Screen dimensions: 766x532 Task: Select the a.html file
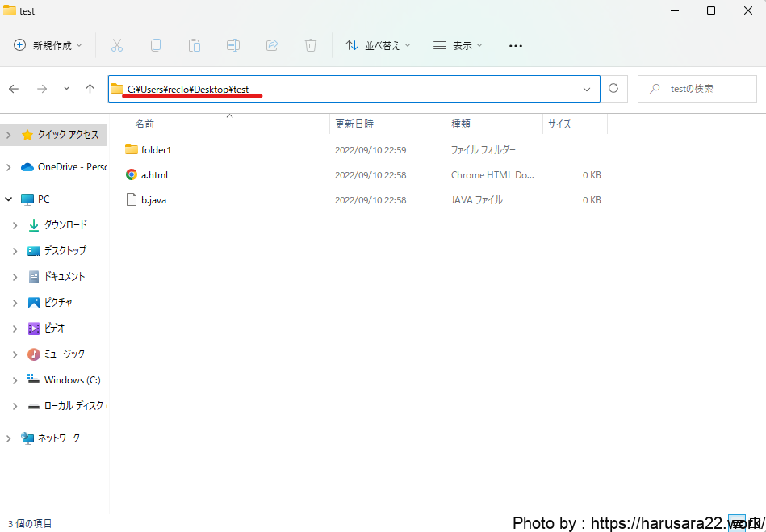154,175
